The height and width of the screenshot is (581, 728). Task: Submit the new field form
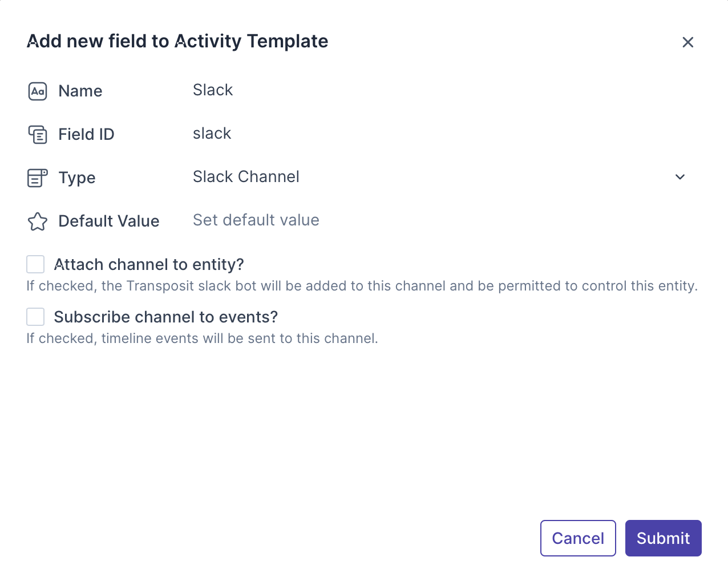(663, 538)
